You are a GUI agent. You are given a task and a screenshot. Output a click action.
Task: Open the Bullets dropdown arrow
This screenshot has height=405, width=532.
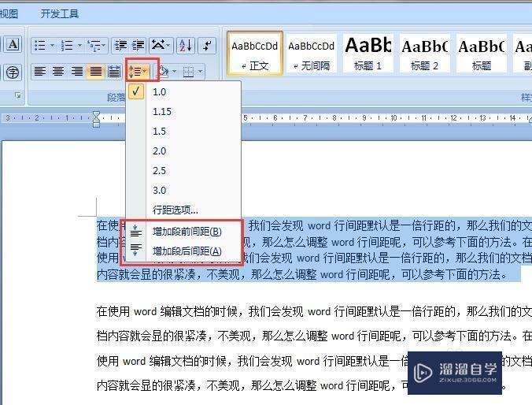[x=52, y=45]
